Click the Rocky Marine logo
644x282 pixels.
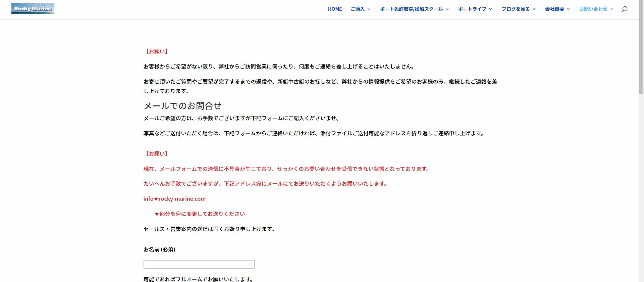(33, 9)
